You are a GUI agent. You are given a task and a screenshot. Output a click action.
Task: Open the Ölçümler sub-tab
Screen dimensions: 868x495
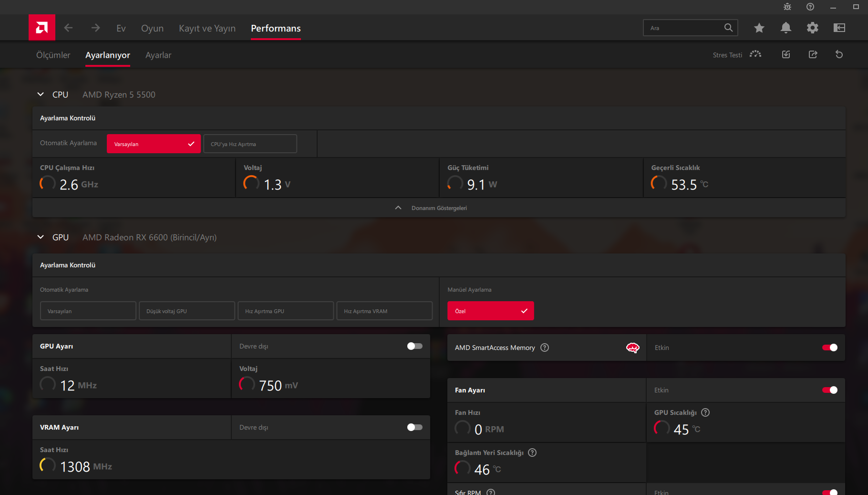pos(53,55)
